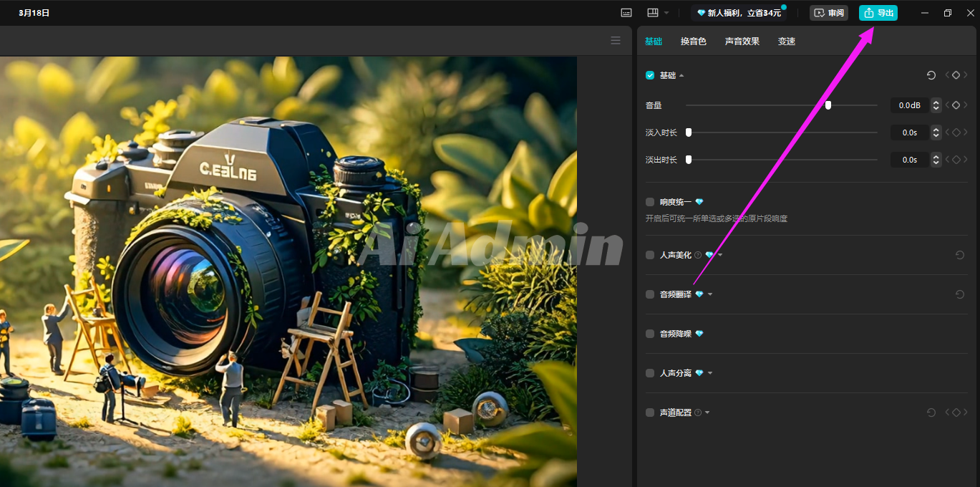Add a keyframe for 音量

click(956, 105)
